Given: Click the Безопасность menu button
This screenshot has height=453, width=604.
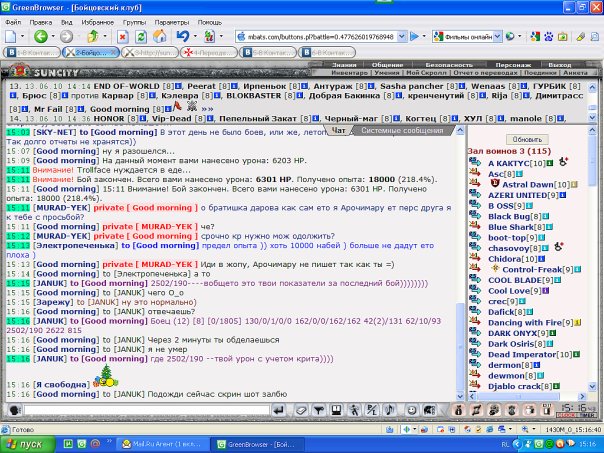Looking at the screenshot, I should point(448,65).
